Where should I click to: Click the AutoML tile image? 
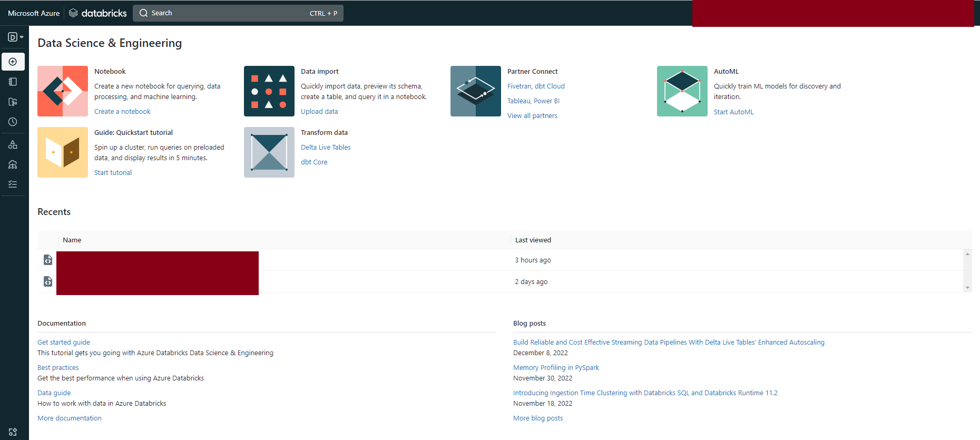pyautogui.click(x=682, y=91)
